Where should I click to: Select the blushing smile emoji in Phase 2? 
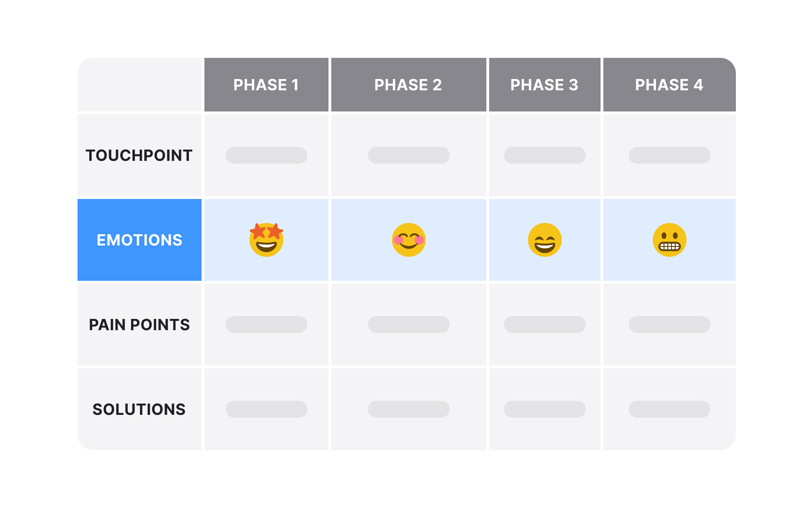[408, 240]
